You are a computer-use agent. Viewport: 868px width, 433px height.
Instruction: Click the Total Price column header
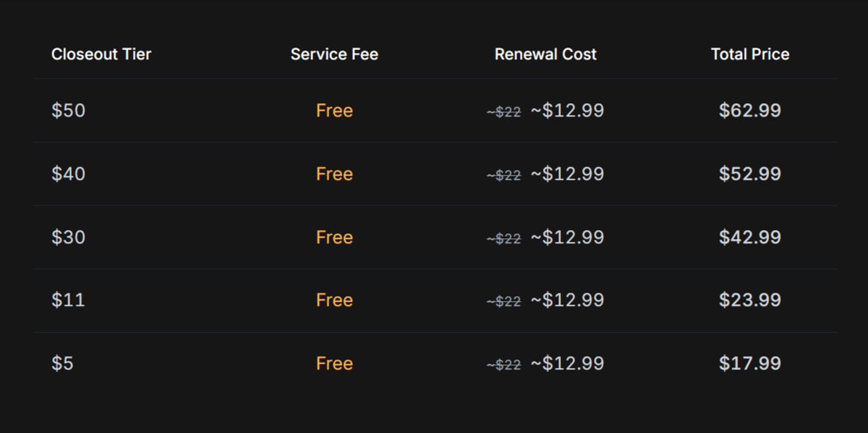pos(750,54)
